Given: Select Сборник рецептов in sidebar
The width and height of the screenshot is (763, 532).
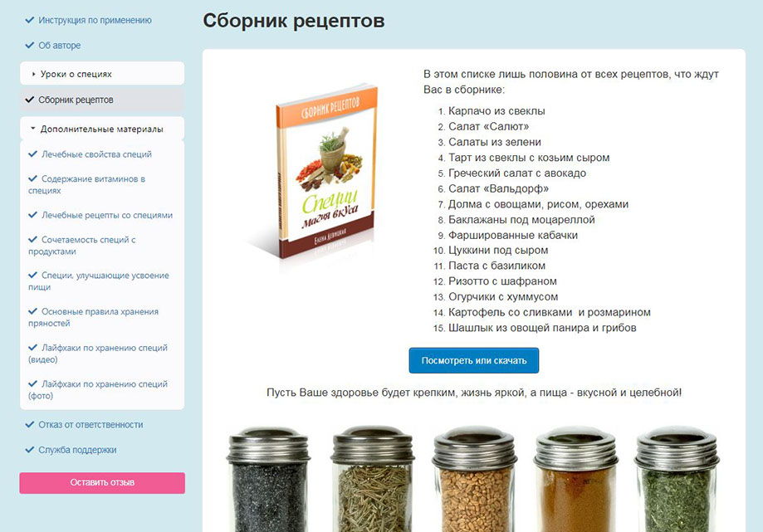Looking at the screenshot, I should click(x=102, y=100).
